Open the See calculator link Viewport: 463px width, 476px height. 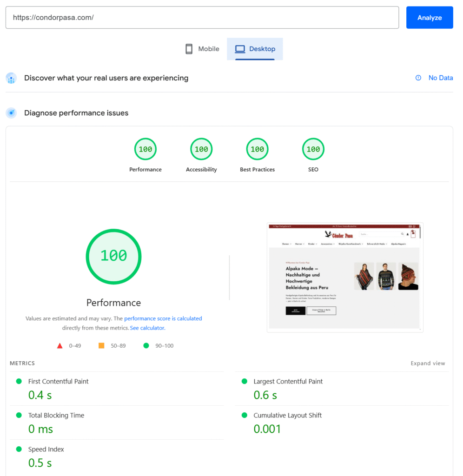147,328
